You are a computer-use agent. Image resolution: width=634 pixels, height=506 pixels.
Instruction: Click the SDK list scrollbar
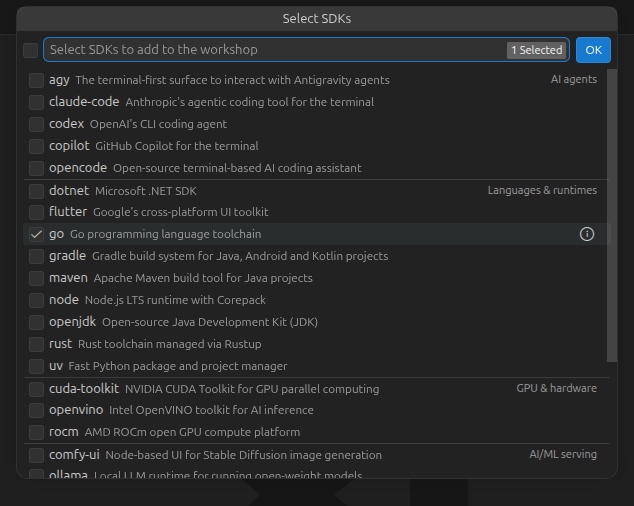click(x=612, y=216)
